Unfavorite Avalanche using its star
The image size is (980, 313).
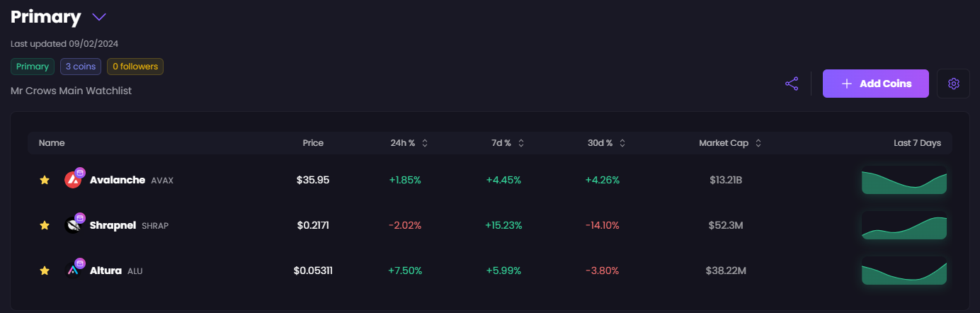[45, 180]
